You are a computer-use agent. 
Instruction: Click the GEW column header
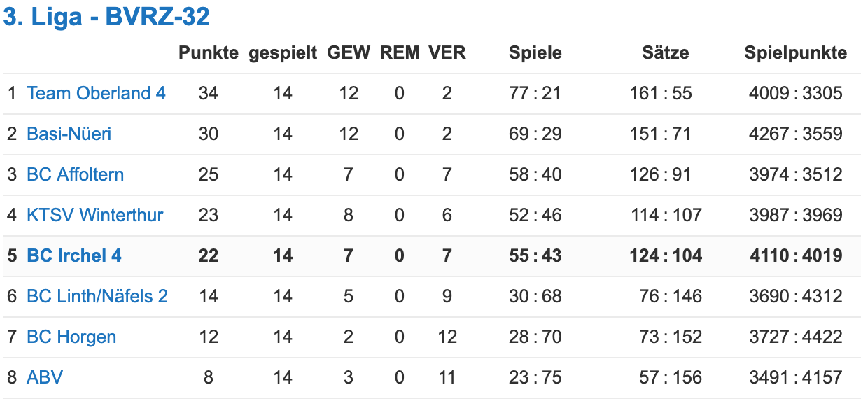(349, 52)
